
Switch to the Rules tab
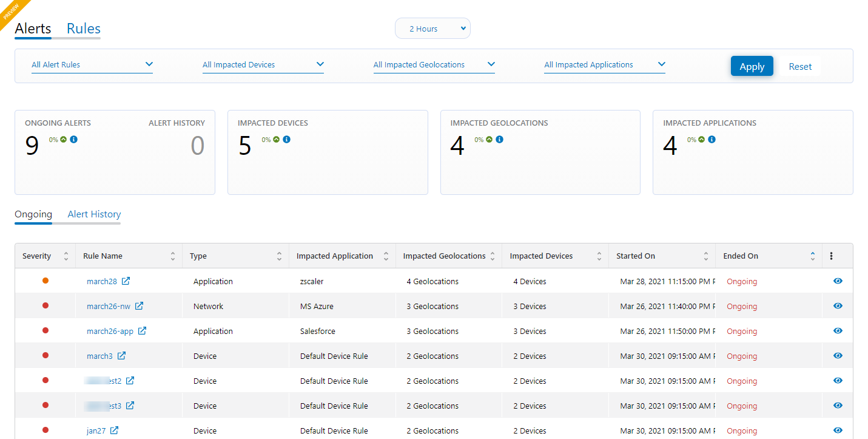pos(84,29)
